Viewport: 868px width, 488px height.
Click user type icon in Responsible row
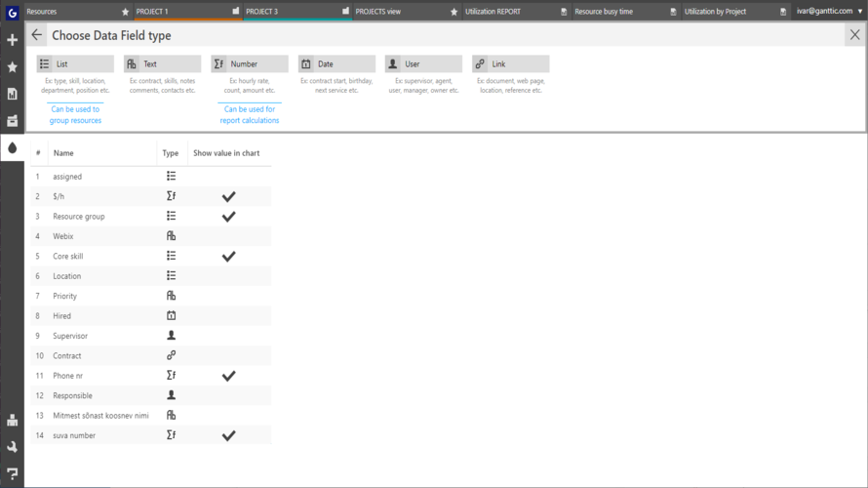(171, 395)
